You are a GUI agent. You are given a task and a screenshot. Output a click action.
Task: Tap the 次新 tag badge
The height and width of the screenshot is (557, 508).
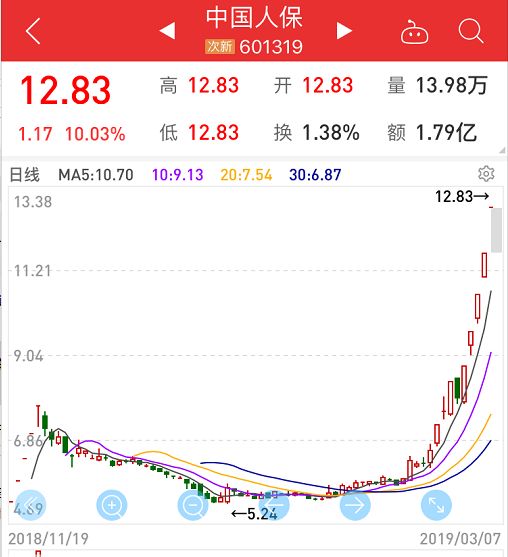tap(220, 47)
